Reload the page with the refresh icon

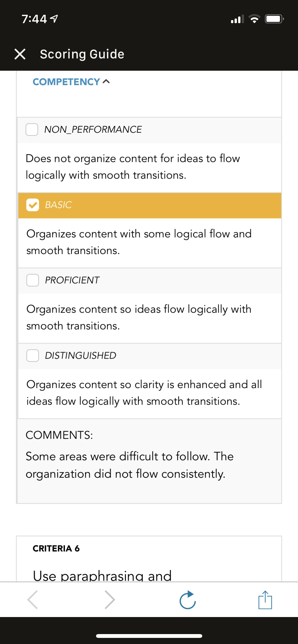click(x=188, y=600)
